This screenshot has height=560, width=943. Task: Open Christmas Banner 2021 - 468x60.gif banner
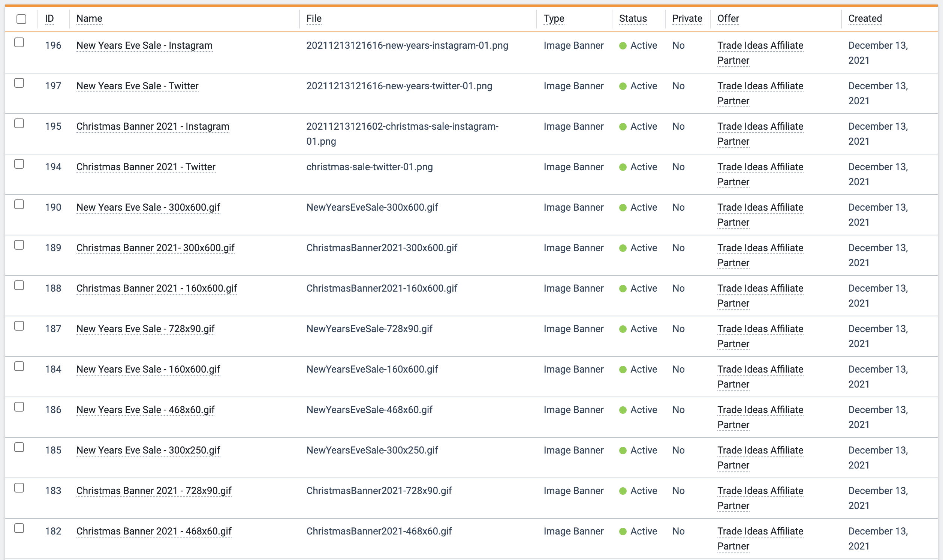click(154, 531)
